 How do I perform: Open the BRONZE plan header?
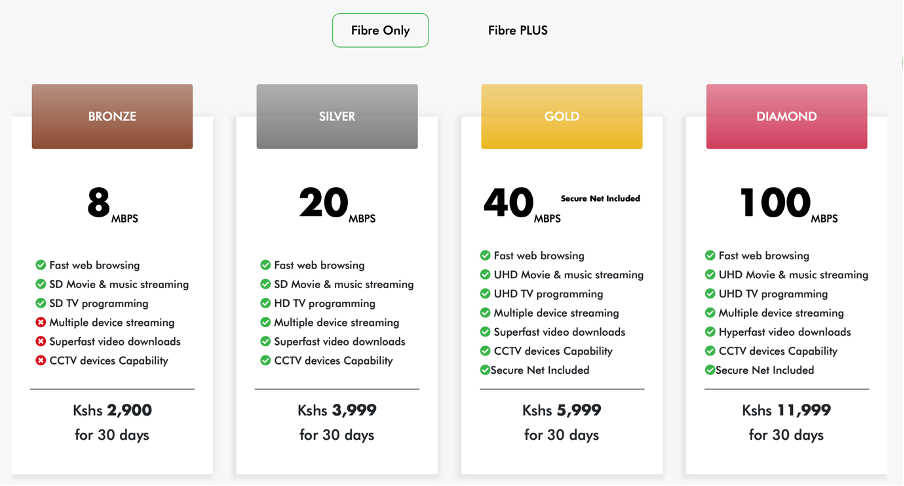112,116
